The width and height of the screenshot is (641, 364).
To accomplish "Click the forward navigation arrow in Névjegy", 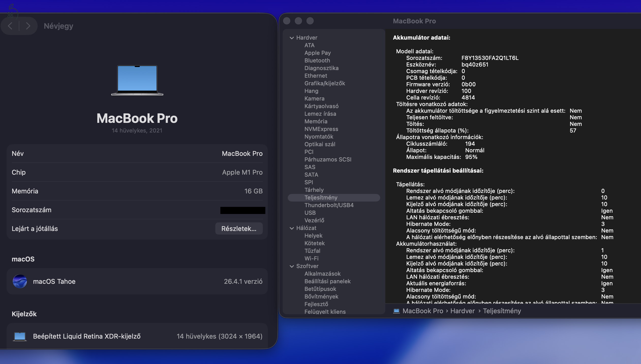I will coord(28,26).
